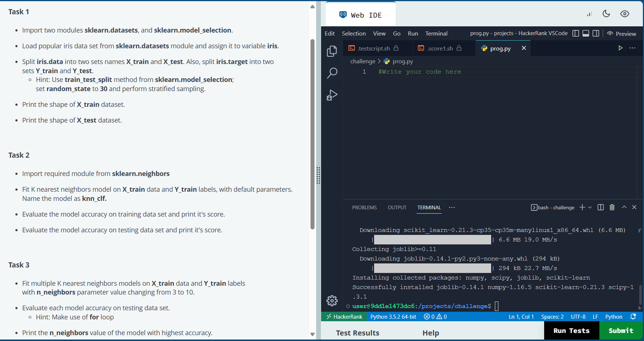Click the scroll-down arrow of instructions pane
The height and width of the screenshot is (341, 644).
312,334
